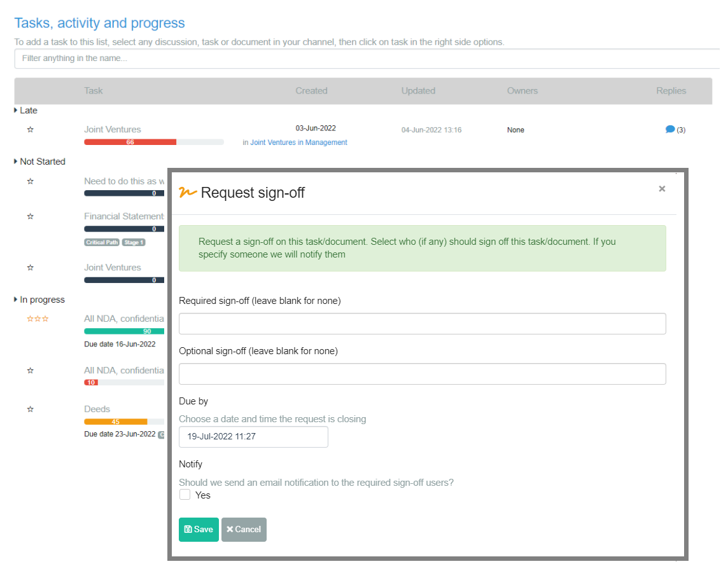
Task: Tick the Yes notify checkbox
Action: [x=185, y=495]
